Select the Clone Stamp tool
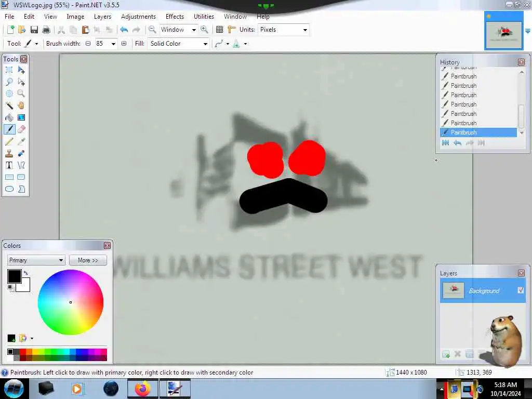 click(9, 153)
